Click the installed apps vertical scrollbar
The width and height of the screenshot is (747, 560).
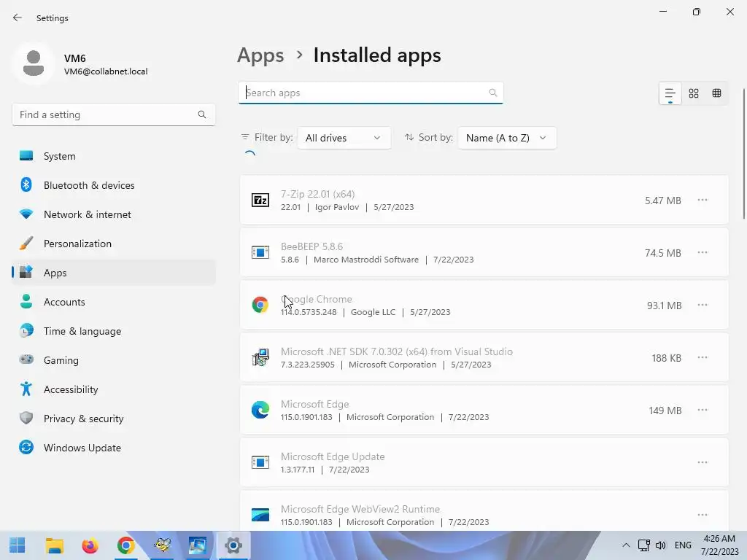(743, 152)
